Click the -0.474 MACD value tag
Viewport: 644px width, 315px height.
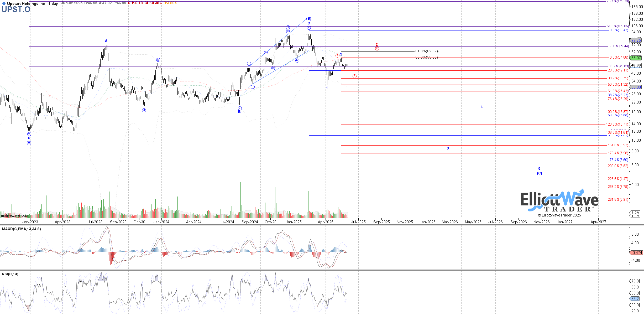(x=636, y=253)
